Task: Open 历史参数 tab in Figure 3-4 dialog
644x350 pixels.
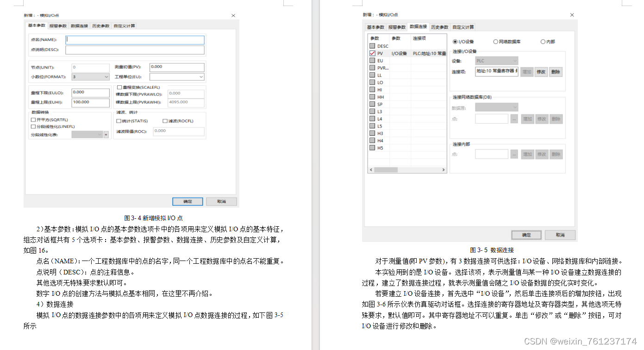Action: 100,26
